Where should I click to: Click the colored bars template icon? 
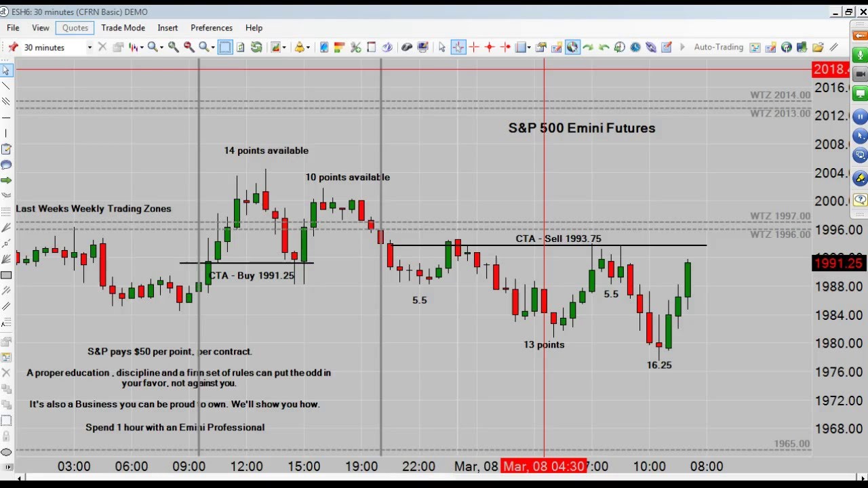[340, 47]
